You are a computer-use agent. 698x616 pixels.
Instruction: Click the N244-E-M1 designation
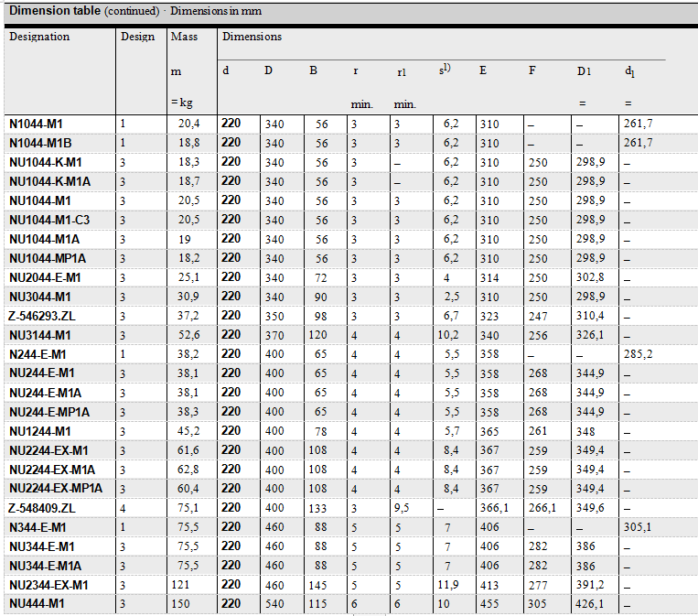(38, 354)
